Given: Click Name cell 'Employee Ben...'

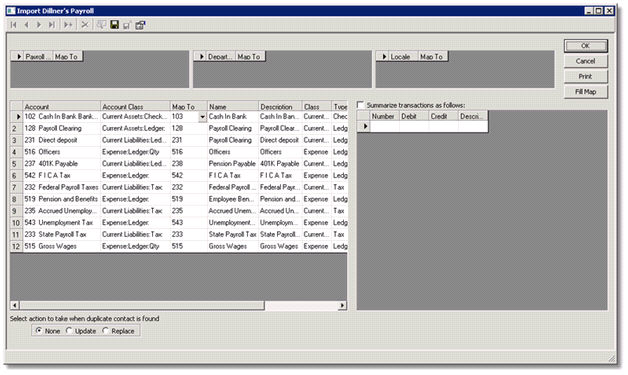Looking at the screenshot, I should tap(233, 199).
